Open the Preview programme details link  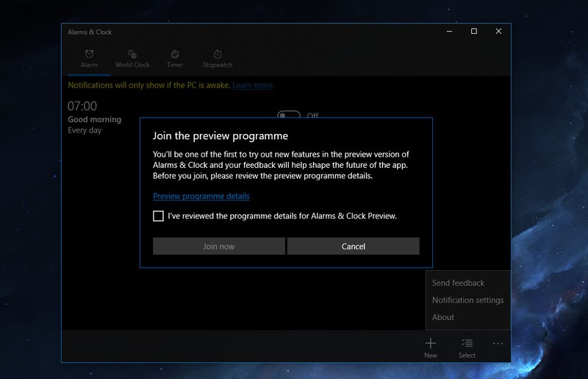201,196
